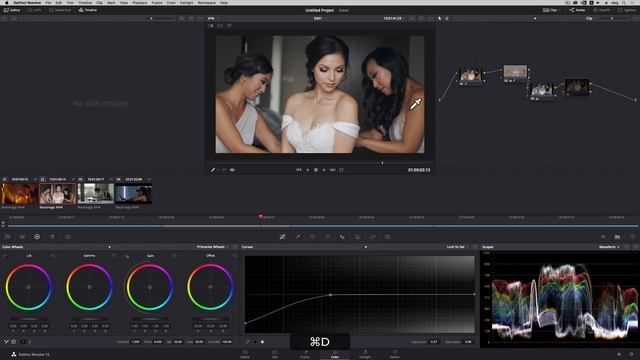Reset the Lift wheel
640x360 pixels.
[x=53, y=256]
